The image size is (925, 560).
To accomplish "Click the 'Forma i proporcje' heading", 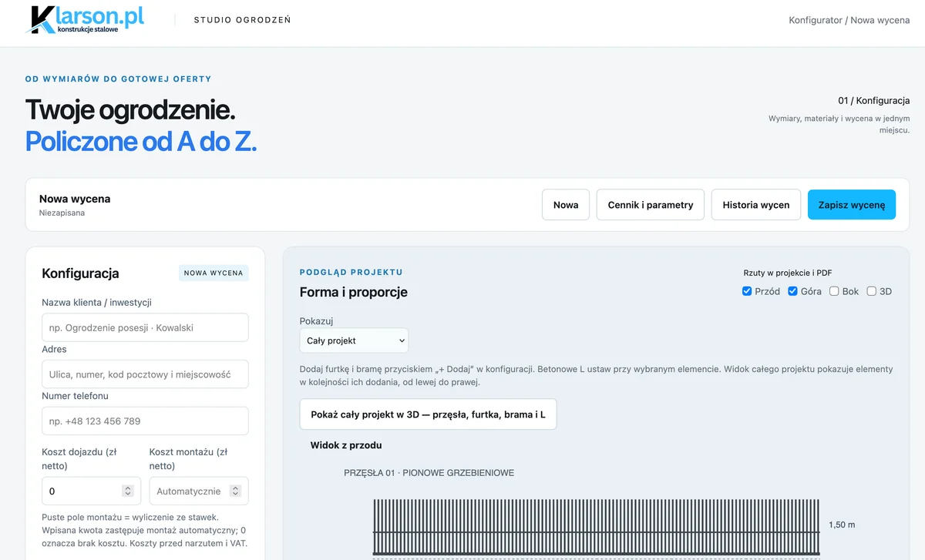I will coord(354,292).
